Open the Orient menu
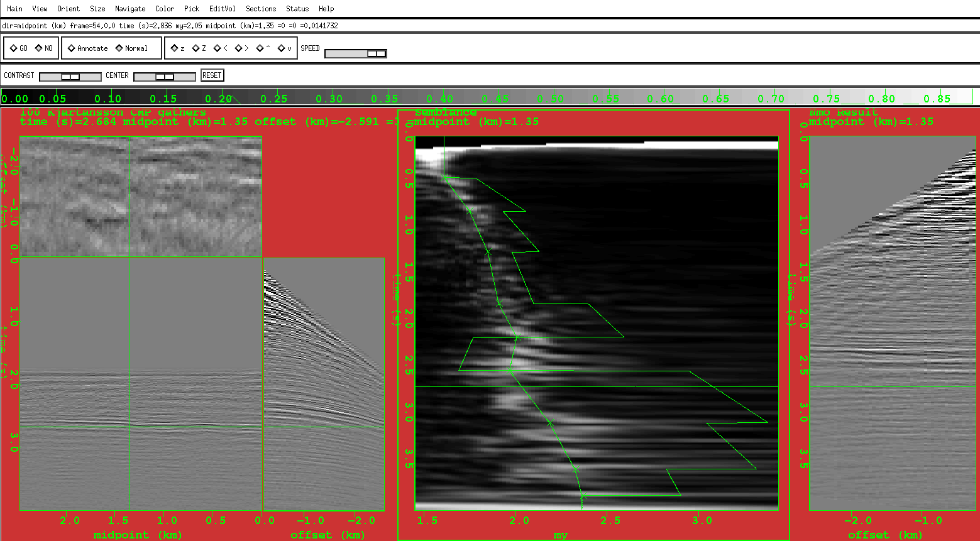980x541 pixels. pos(69,9)
